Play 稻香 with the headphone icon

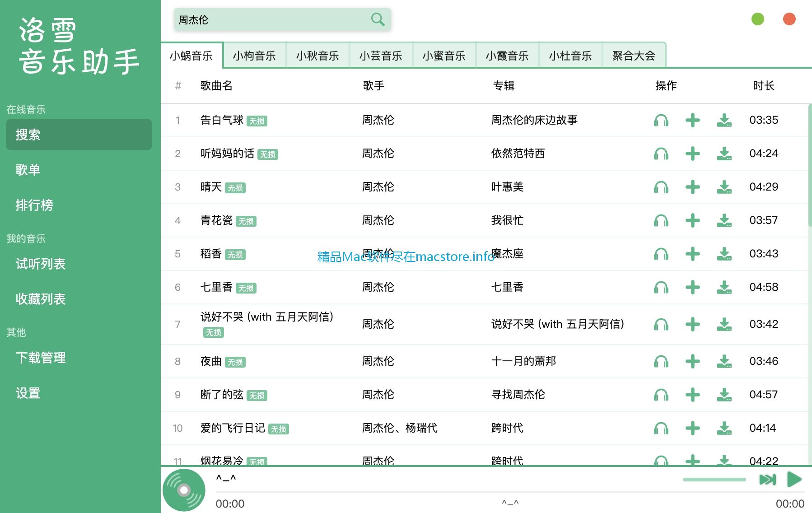(x=661, y=254)
